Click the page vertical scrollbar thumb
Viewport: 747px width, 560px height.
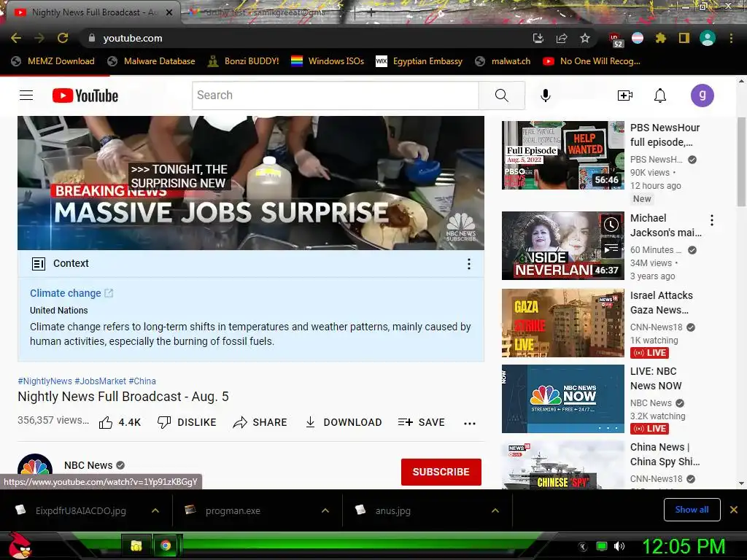741,161
